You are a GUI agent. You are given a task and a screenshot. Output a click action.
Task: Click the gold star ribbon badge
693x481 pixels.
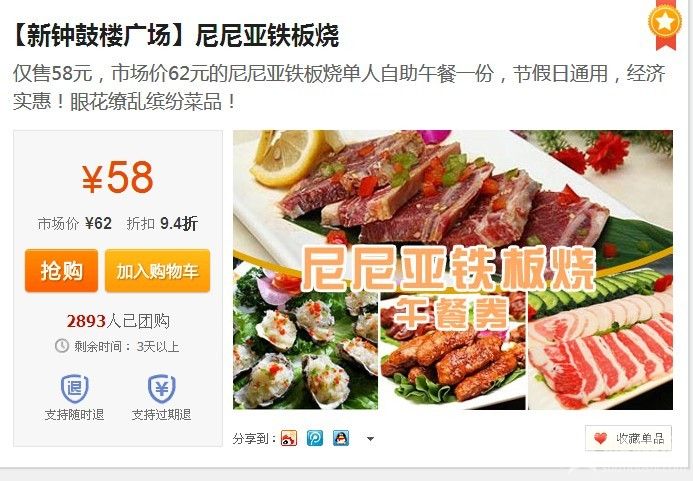[x=665, y=24]
